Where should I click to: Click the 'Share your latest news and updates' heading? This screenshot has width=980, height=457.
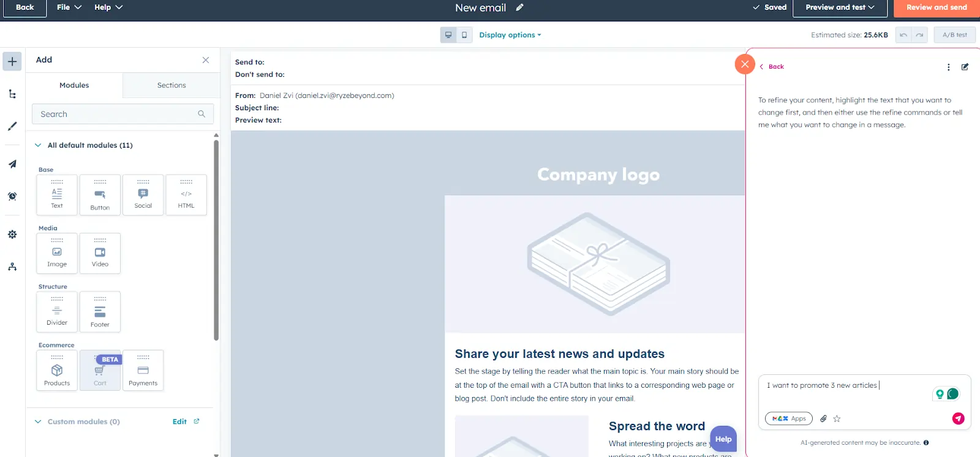click(x=560, y=354)
